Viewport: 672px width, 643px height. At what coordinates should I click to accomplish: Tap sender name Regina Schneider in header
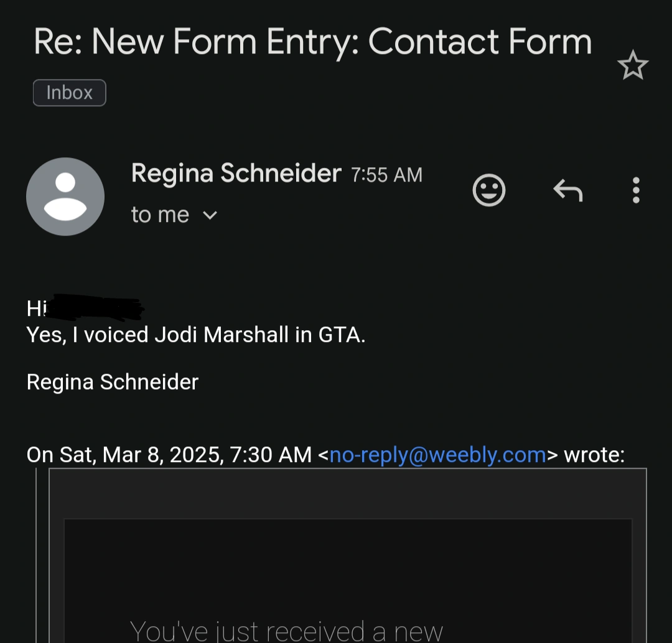(x=236, y=173)
